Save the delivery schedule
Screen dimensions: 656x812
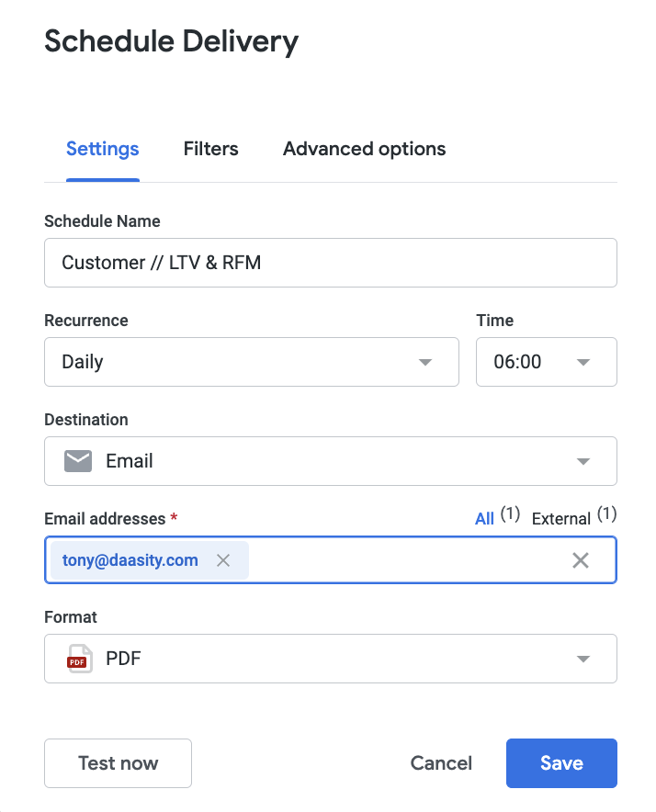pyautogui.click(x=561, y=763)
